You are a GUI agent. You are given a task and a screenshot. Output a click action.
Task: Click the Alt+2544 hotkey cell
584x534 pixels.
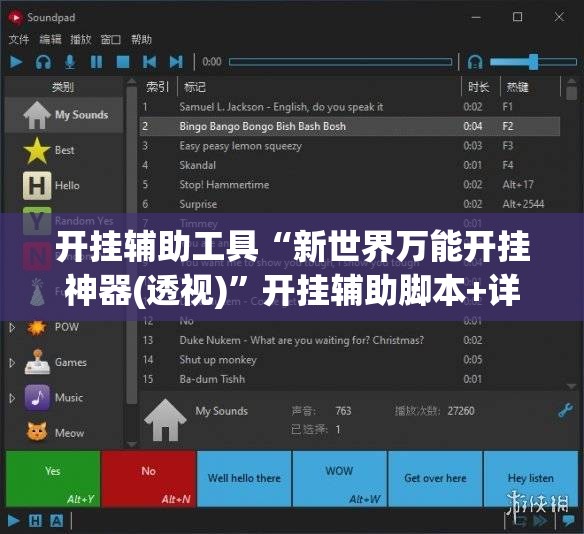[x=523, y=204]
